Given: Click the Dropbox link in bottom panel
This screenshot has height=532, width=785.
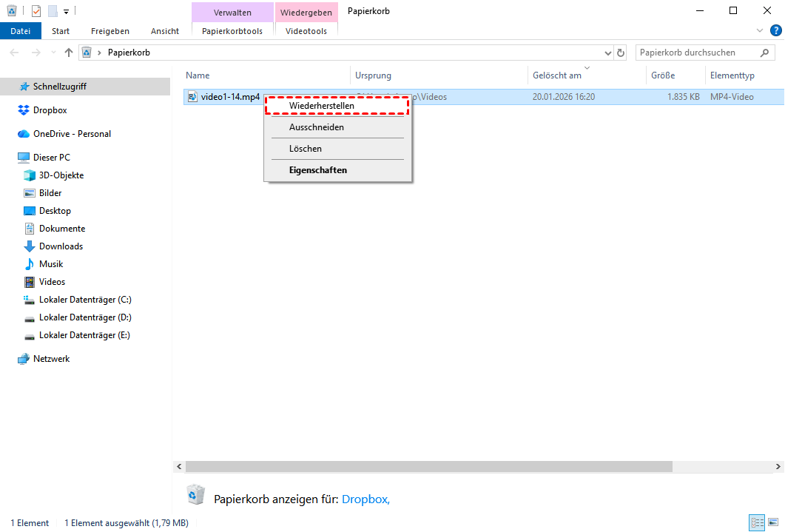Looking at the screenshot, I should 365,499.
